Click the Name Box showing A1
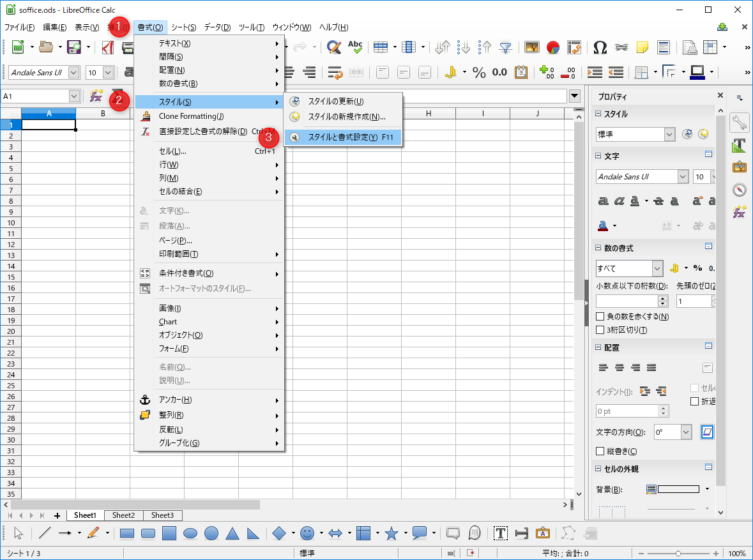This screenshot has width=753, height=560. (34, 96)
